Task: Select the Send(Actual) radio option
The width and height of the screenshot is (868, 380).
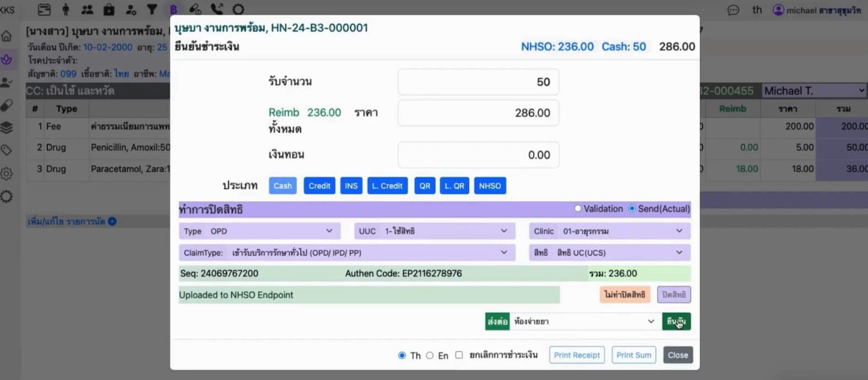Action: (632, 209)
